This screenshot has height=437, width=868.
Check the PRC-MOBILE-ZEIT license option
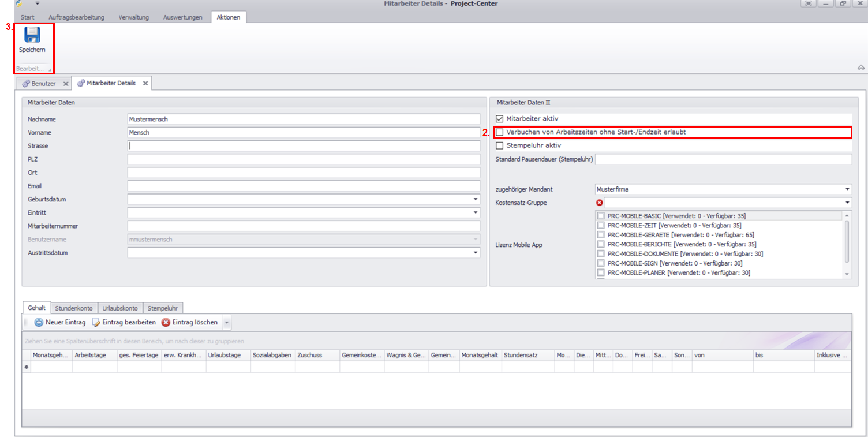(x=601, y=226)
